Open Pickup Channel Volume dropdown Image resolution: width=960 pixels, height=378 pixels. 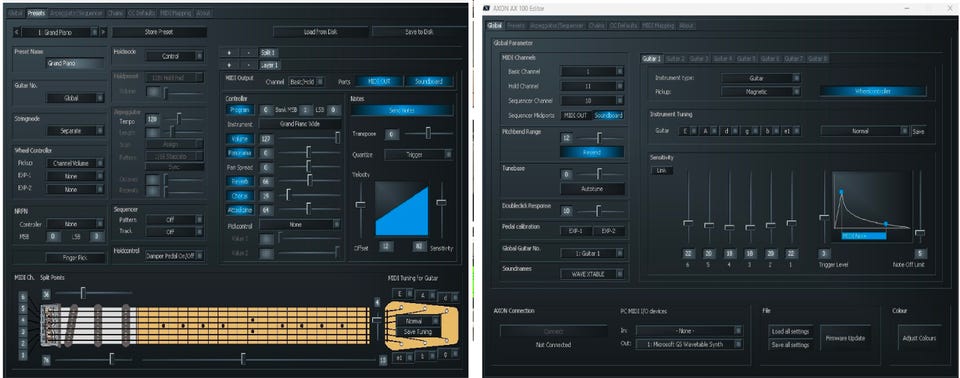tap(76, 164)
